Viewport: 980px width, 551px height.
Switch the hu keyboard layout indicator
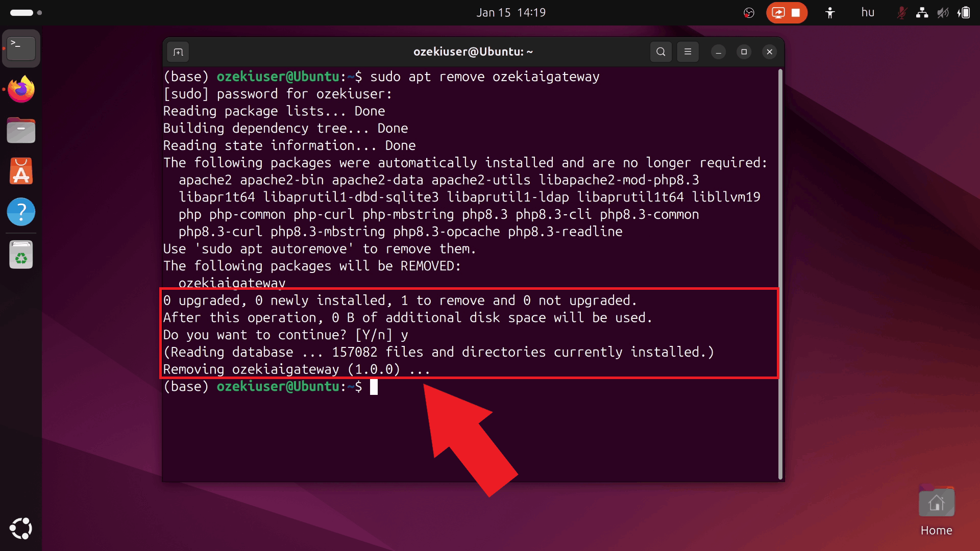[868, 13]
